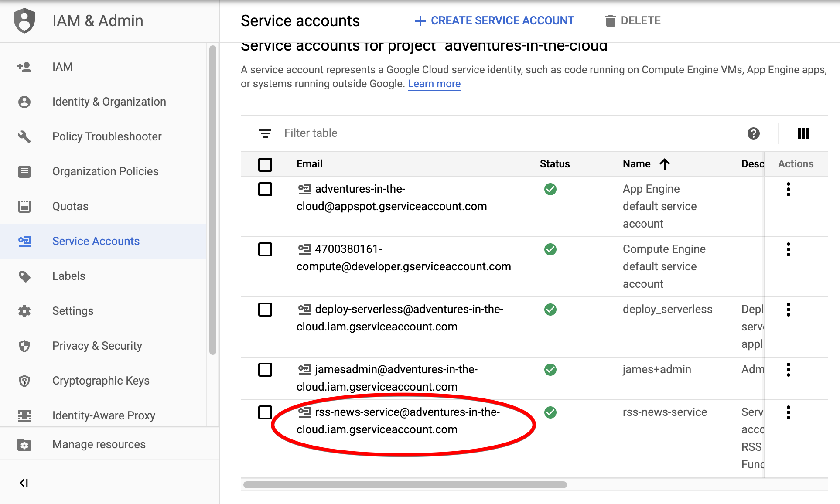
Task: Select the jamesadmin account checkbox
Action: [265, 370]
